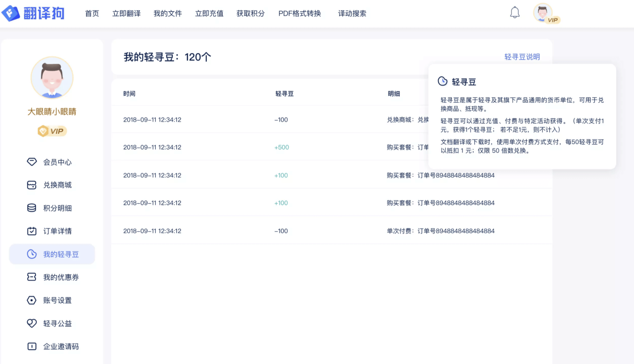Open the 订单详情 calendar icon
The image size is (634, 364).
click(x=32, y=231)
